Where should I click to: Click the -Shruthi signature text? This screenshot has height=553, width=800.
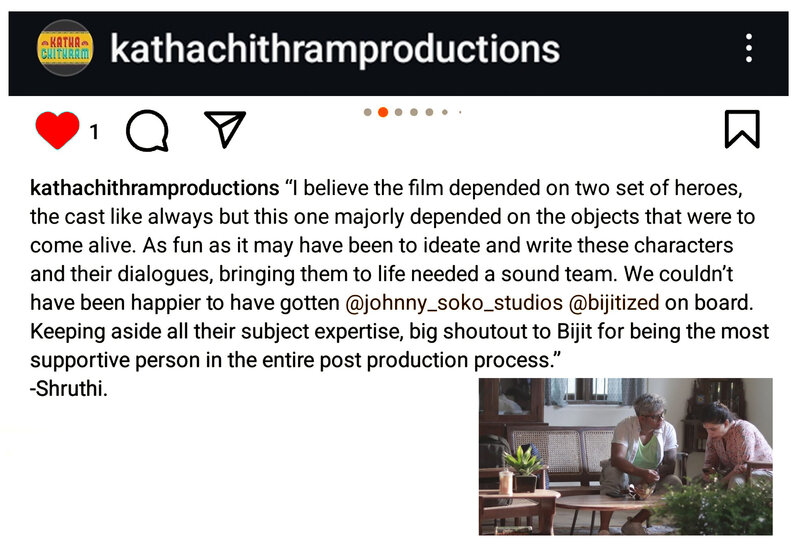[x=69, y=389]
